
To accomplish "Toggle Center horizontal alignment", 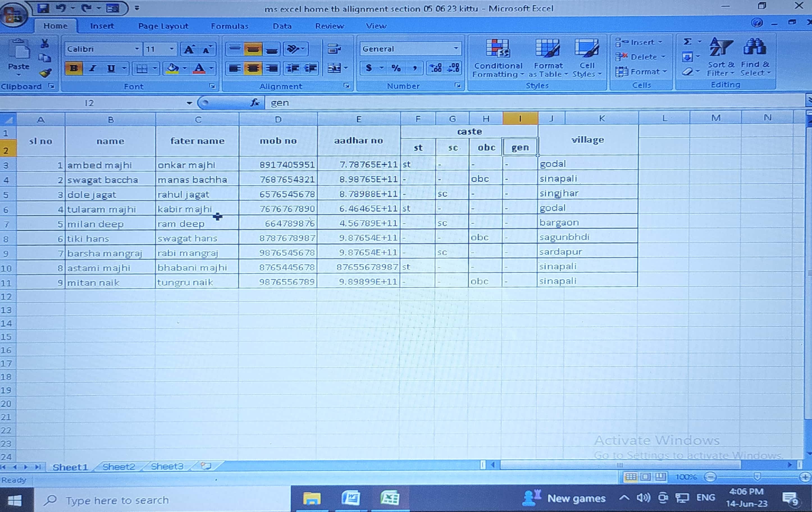I will point(253,68).
